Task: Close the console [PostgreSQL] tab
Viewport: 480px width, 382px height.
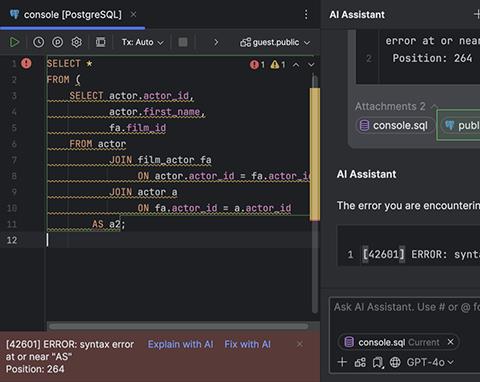Action: (133, 14)
